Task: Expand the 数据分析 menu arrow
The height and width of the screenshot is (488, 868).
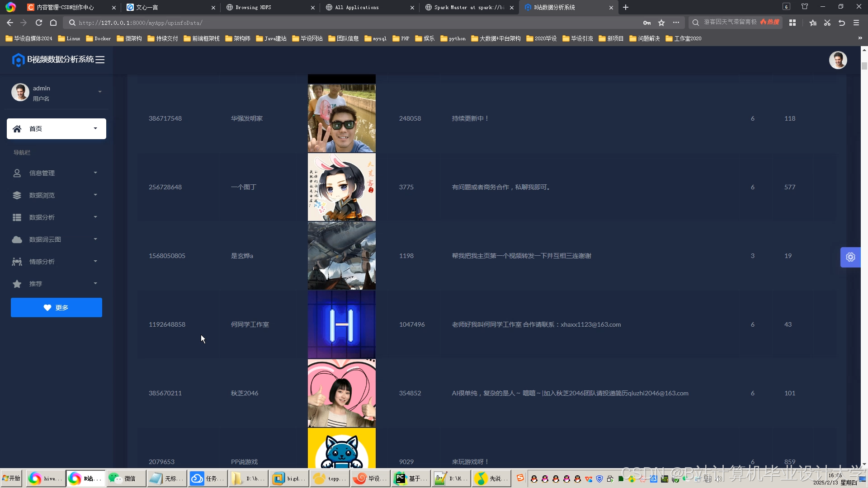Action: [95, 217]
